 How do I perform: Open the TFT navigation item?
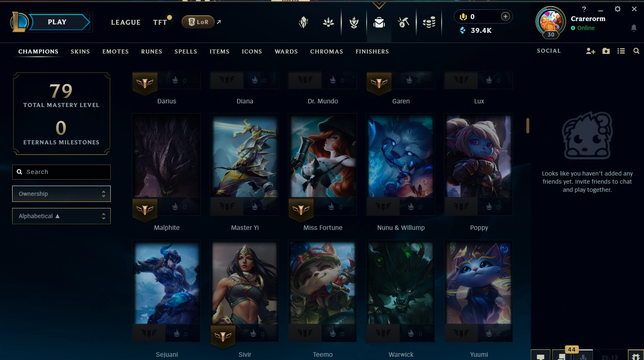[x=160, y=22]
